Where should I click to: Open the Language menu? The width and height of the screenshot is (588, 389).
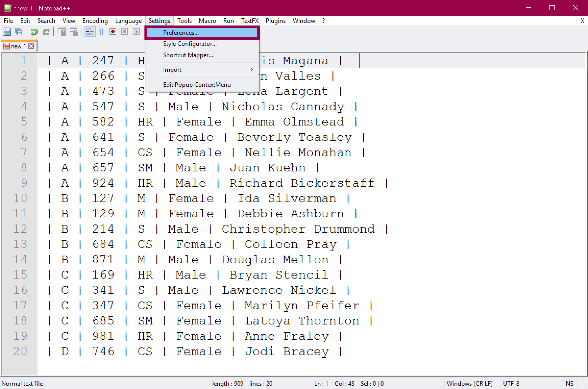pyautogui.click(x=128, y=21)
